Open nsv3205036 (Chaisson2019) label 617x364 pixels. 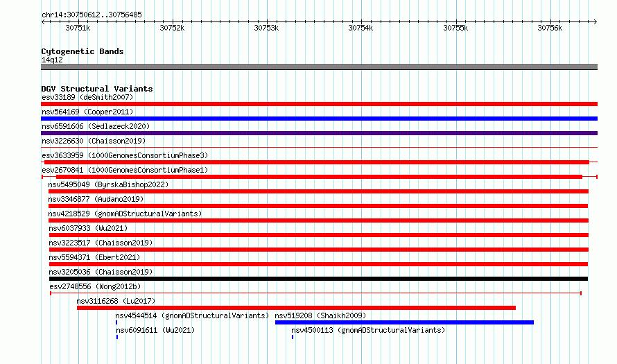(x=101, y=272)
